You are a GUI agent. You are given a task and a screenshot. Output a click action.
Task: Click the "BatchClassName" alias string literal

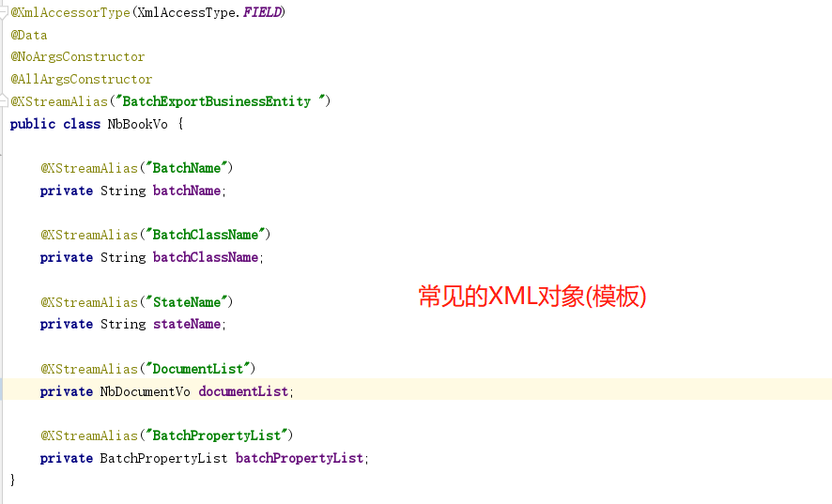point(206,235)
